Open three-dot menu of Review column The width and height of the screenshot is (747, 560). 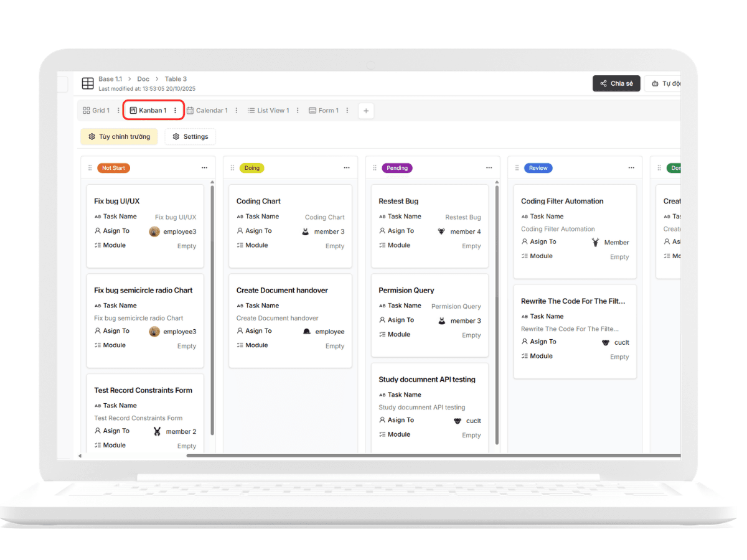(631, 168)
